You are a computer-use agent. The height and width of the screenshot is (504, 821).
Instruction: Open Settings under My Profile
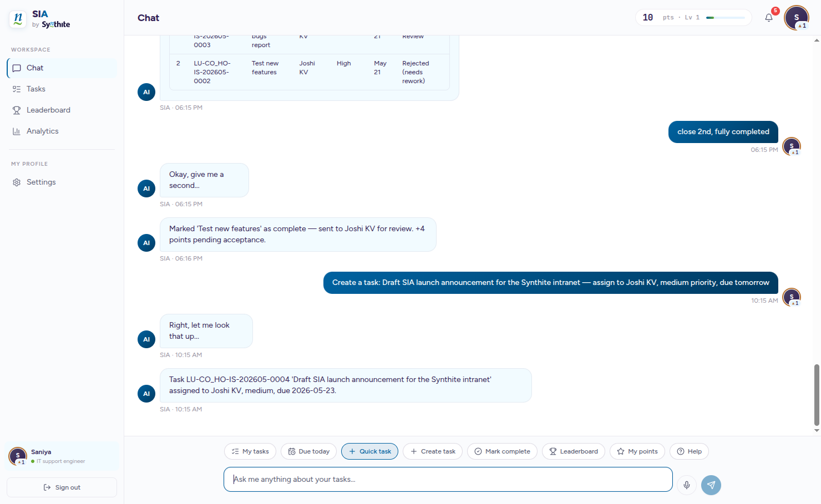click(x=62, y=182)
